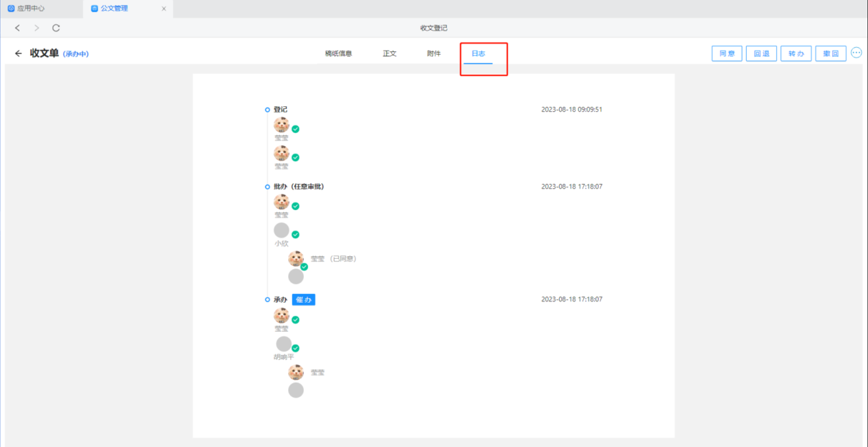Switch to the 正文 tab
Screen dimensions: 868x447
pyautogui.click(x=389, y=53)
